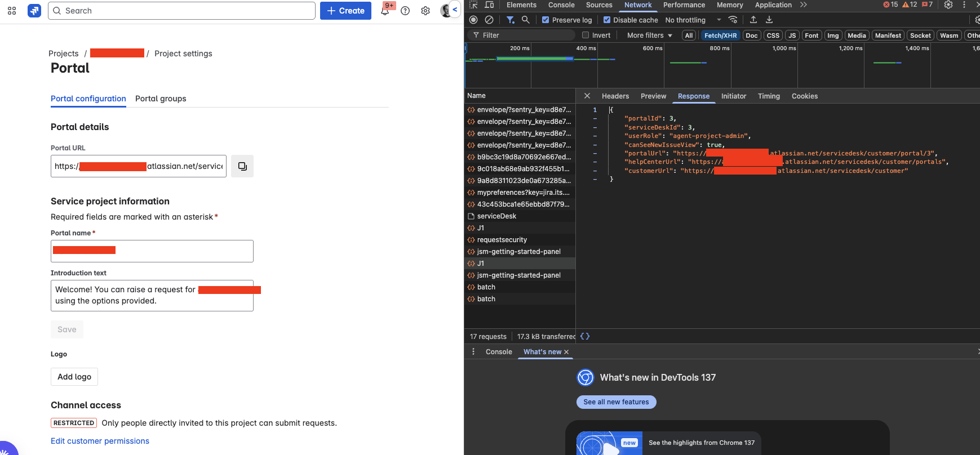
Task: Toggle the device toolbar in DevTools
Action: pos(489,5)
